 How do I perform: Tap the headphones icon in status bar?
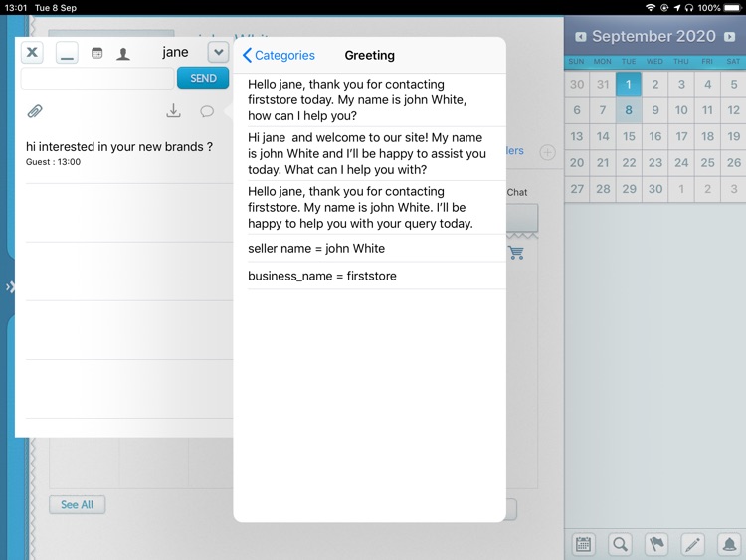pyautogui.click(x=689, y=8)
